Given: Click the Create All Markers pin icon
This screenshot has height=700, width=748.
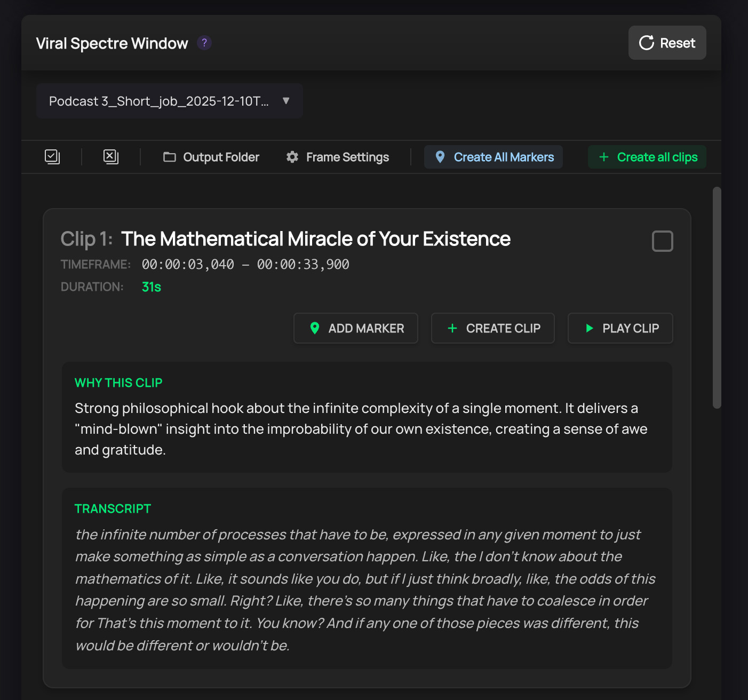Looking at the screenshot, I should (440, 157).
